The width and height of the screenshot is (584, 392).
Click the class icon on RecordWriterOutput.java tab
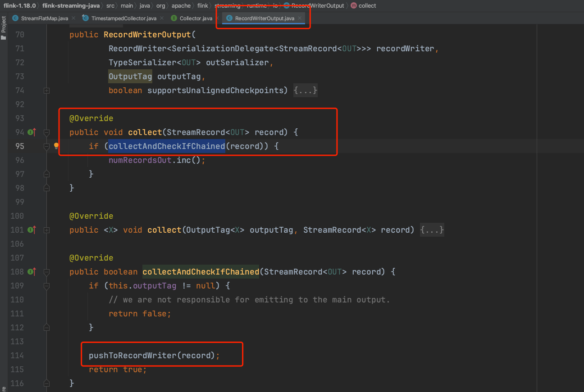coord(229,18)
